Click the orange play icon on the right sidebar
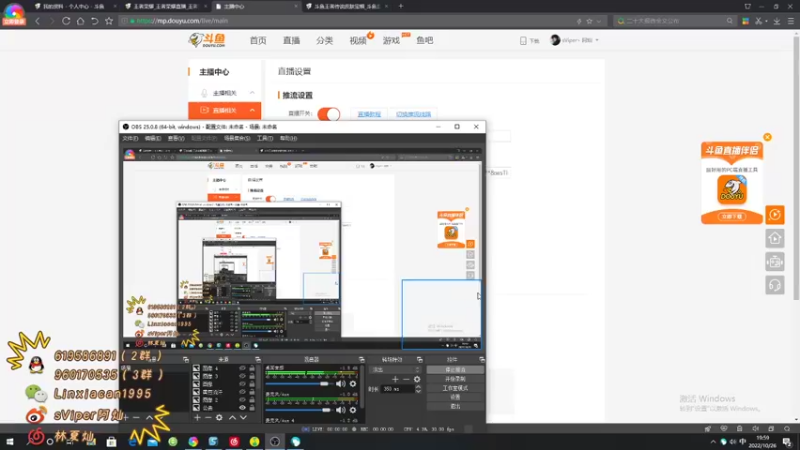The image size is (800, 450). [x=774, y=215]
